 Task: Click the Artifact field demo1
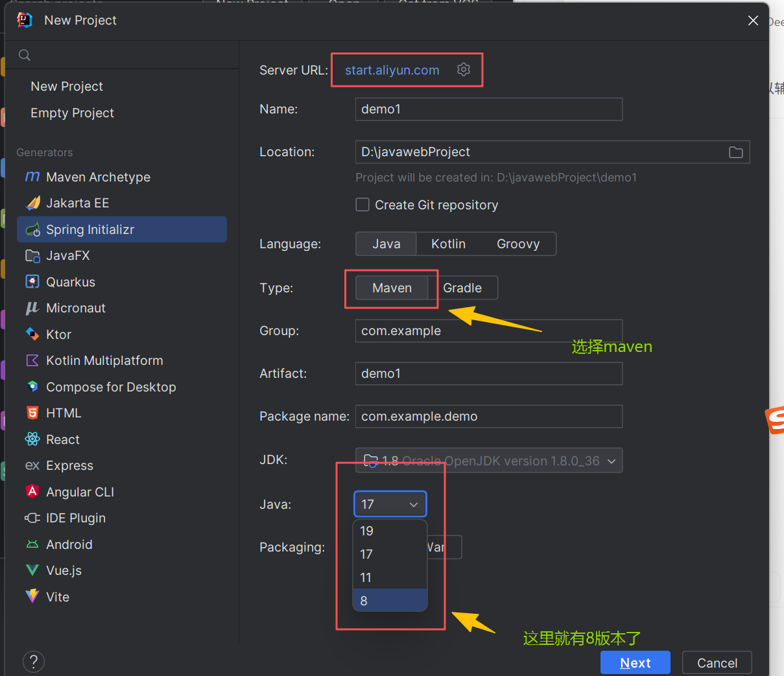pos(489,373)
